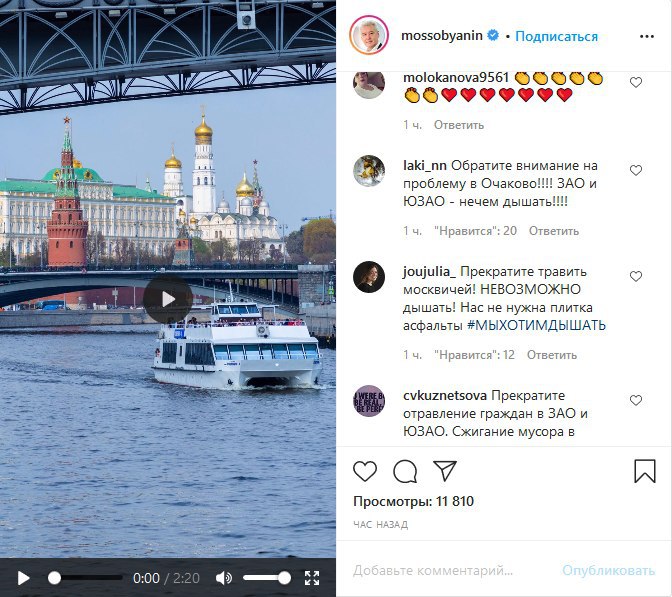Image resolution: width=672 pixels, height=597 pixels.
Task: Open mossobyanin profile picture
Action: pyautogui.click(x=369, y=36)
